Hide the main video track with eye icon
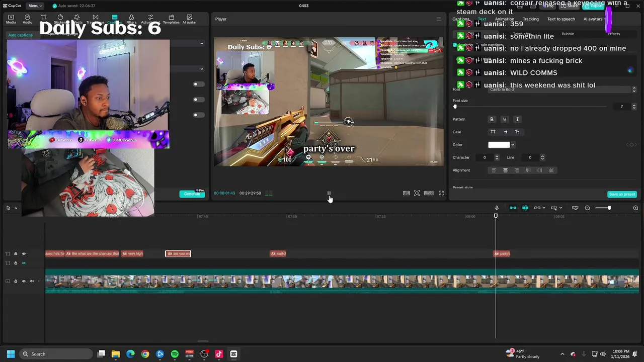 tap(24, 281)
